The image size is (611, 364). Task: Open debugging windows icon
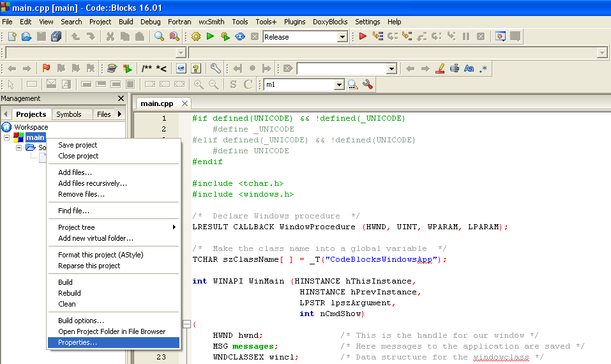[x=501, y=36]
